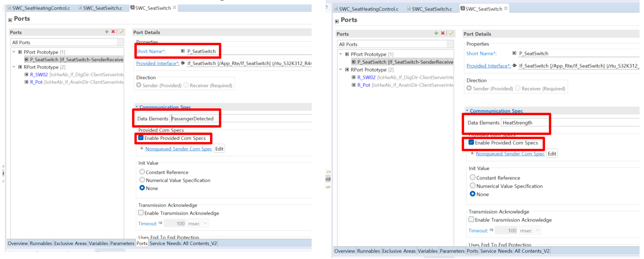Collapse RPort Prototype tree node in right panel

[x=341, y=70]
